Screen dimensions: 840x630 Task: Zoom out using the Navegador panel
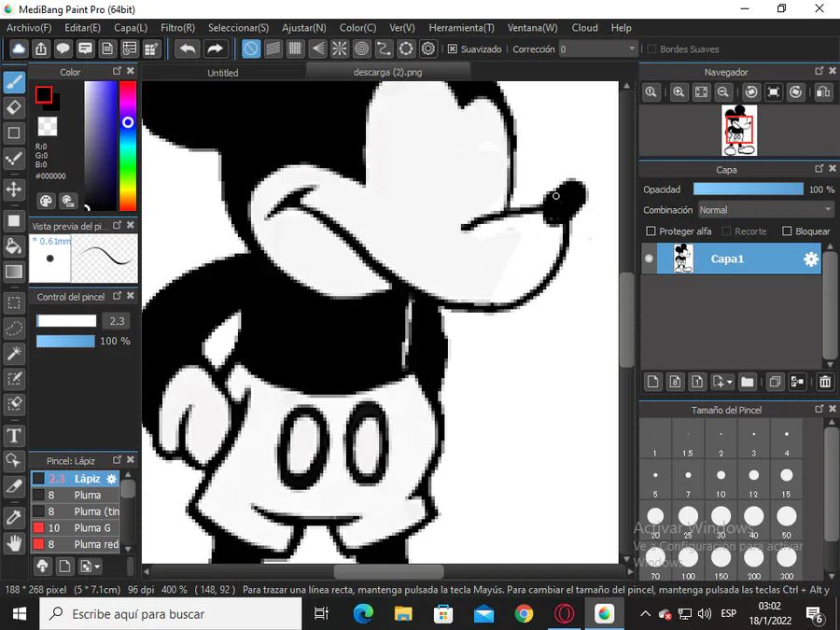point(723,92)
